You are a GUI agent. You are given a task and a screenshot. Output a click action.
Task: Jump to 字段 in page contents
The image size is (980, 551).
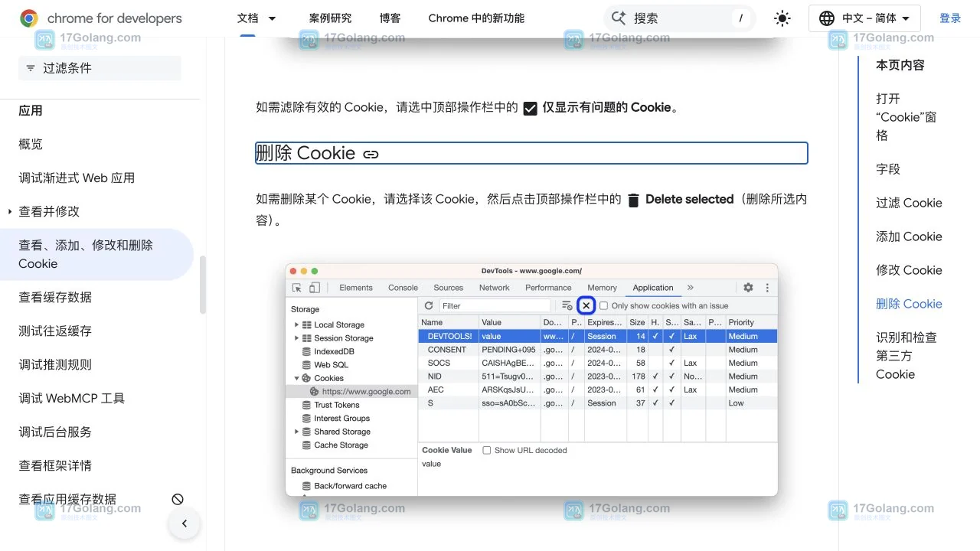(888, 169)
